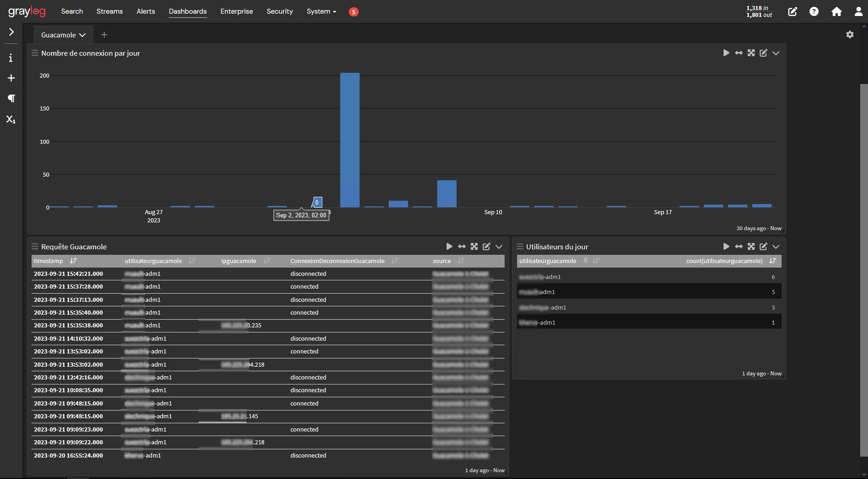
Task: Open the notifications badge showing 5
Action: tap(353, 12)
